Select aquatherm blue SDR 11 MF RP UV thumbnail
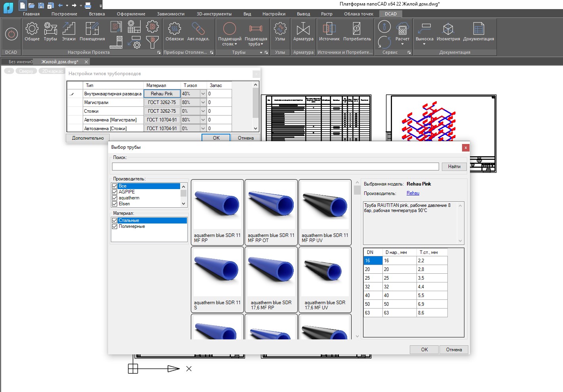563x392 pixels. click(325, 212)
